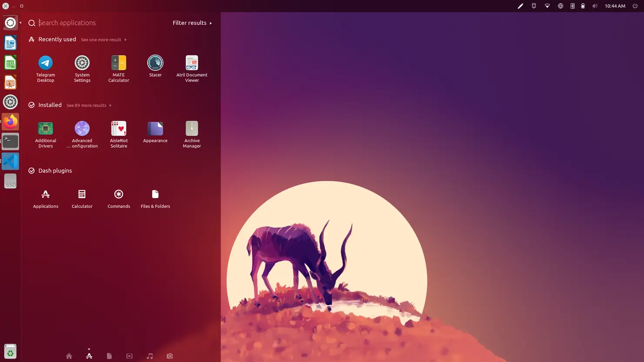Open Atril Document Viewer
The image size is (644, 362).
[x=191, y=69]
